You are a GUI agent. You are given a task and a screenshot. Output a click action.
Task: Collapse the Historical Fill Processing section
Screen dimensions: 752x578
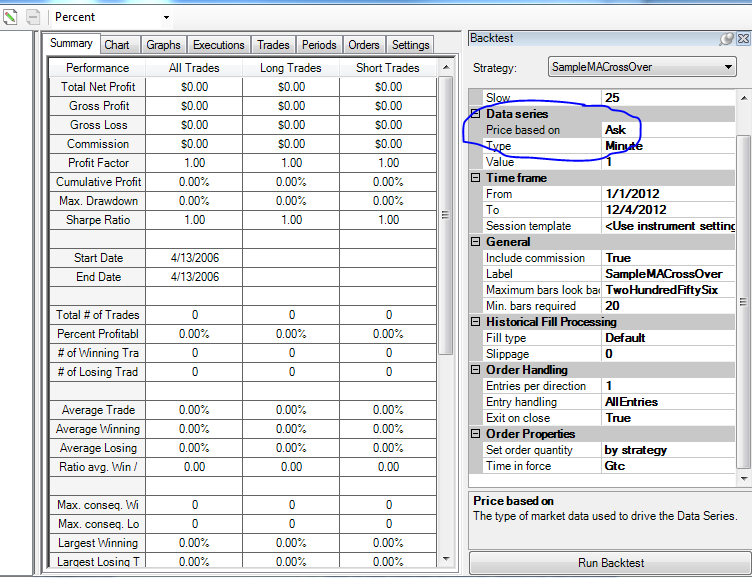[475, 321]
